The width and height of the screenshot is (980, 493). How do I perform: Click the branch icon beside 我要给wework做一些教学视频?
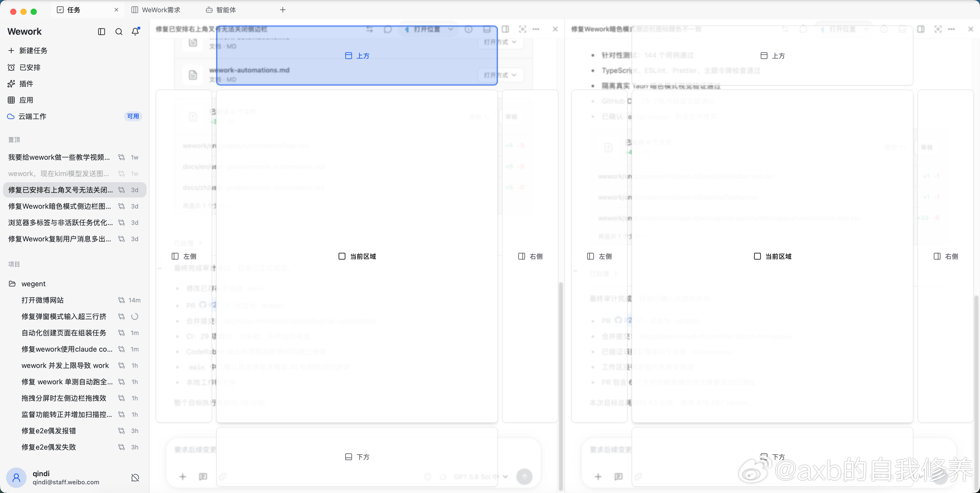point(121,157)
